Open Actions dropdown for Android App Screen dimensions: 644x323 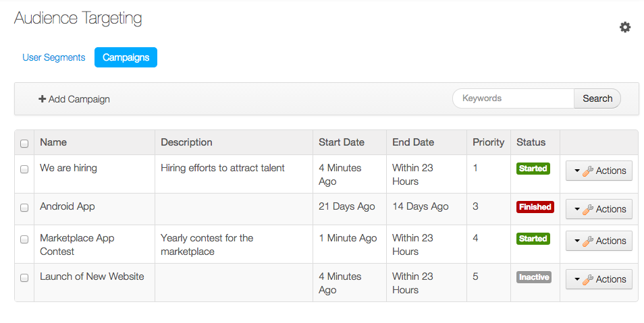tap(599, 209)
